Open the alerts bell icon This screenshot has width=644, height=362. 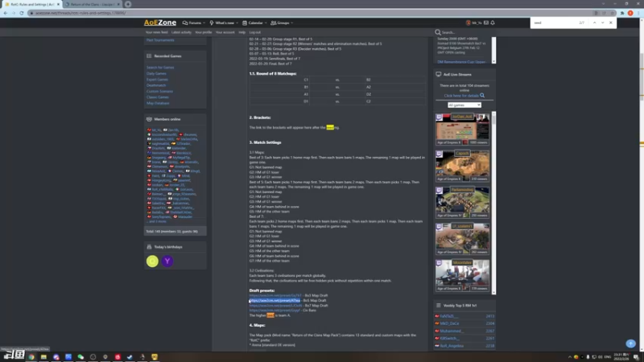click(493, 23)
